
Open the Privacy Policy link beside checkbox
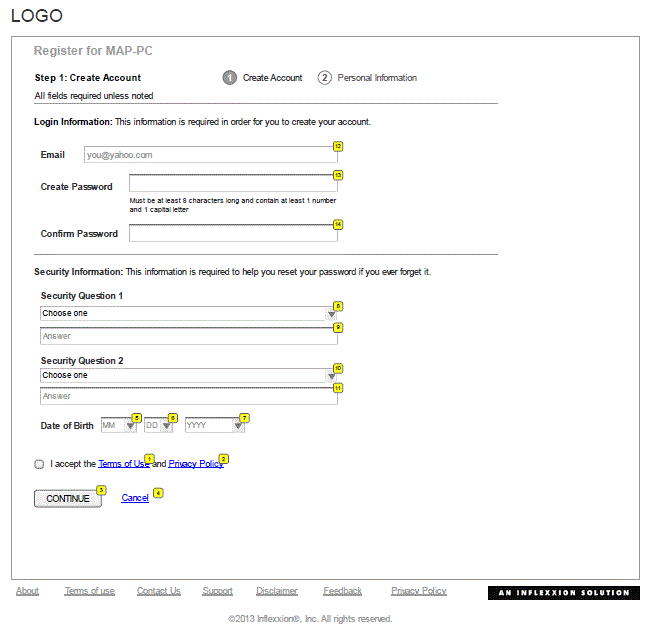(x=196, y=464)
